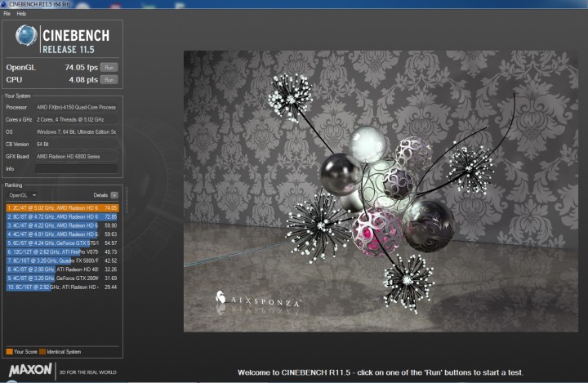588x383 pixels.
Task: Select ranking row 9 GeForce GTX 280M
Action: [62, 278]
